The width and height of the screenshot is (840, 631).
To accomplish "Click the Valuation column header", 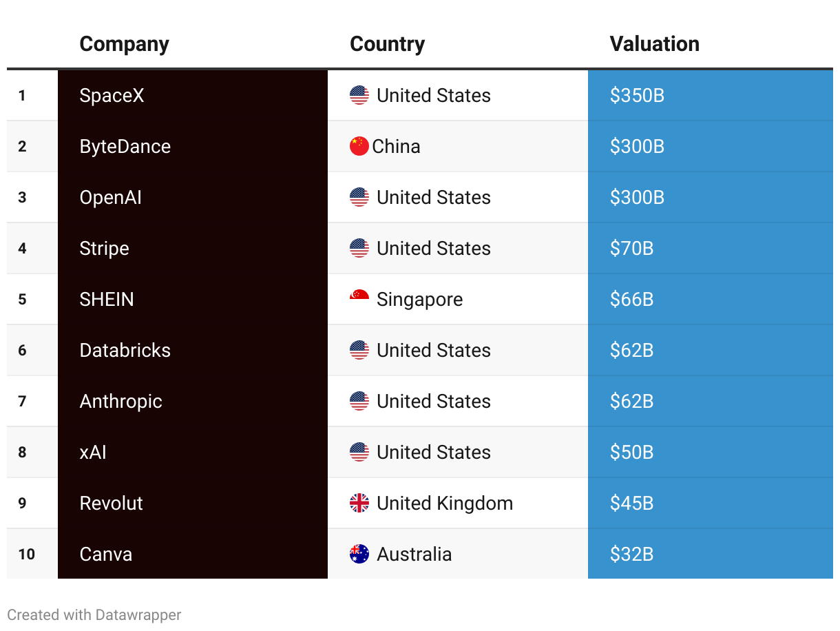I will (x=654, y=44).
